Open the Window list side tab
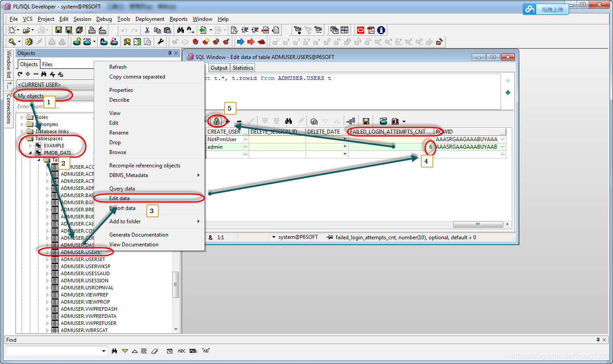Viewport: 613px width, 364px height. (x=8, y=65)
